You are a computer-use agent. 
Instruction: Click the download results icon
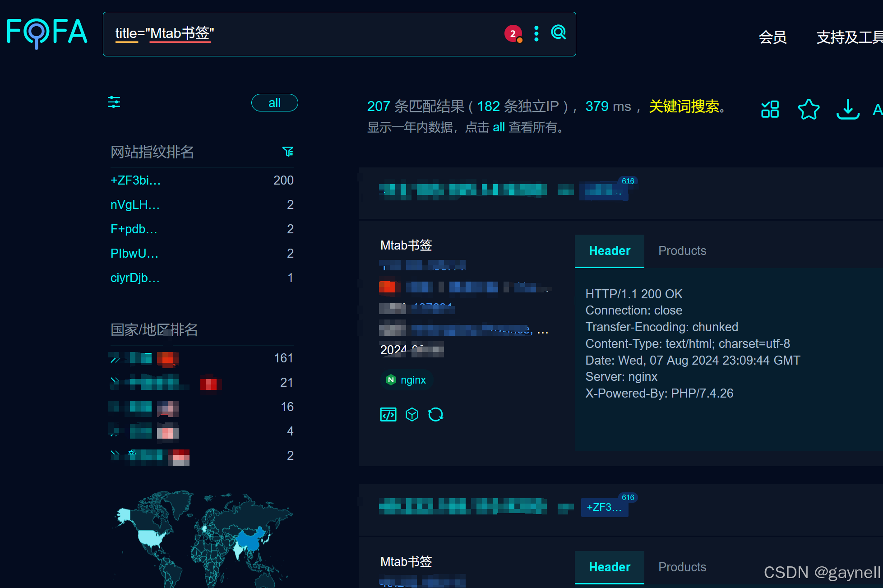848,109
